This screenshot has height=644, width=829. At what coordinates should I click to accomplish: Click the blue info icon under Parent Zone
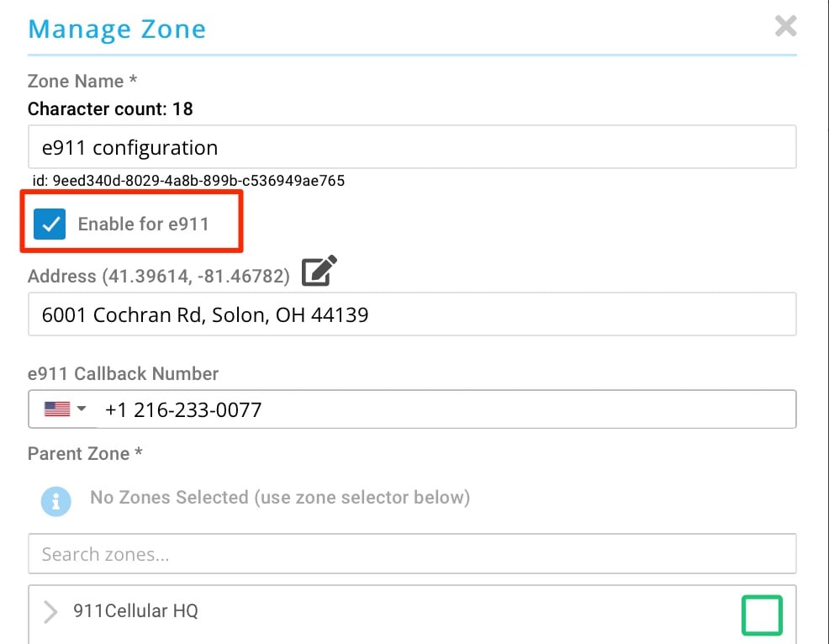pos(55,500)
